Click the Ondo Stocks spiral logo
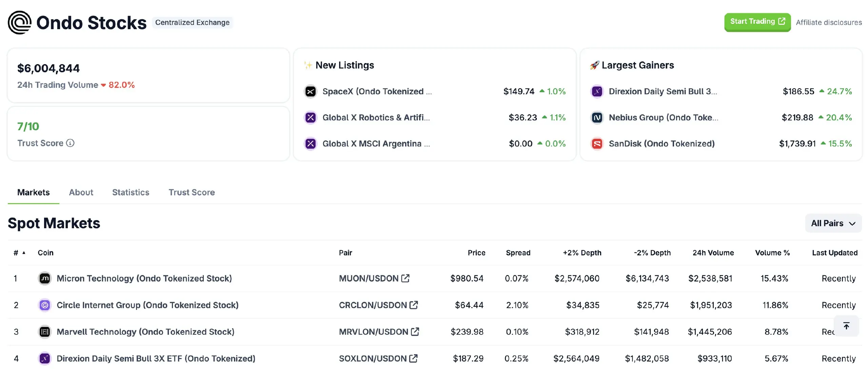Image resolution: width=868 pixels, height=371 pixels. coord(20,22)
